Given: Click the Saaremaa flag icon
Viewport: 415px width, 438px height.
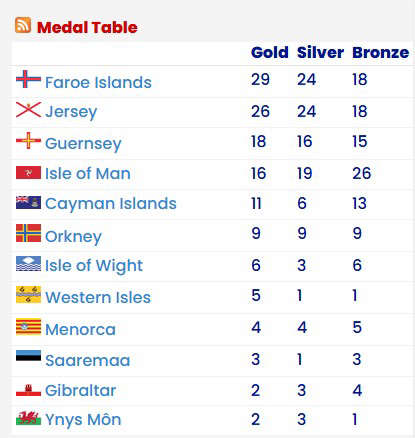Looking at the screenshot, I should pos(28,356).
